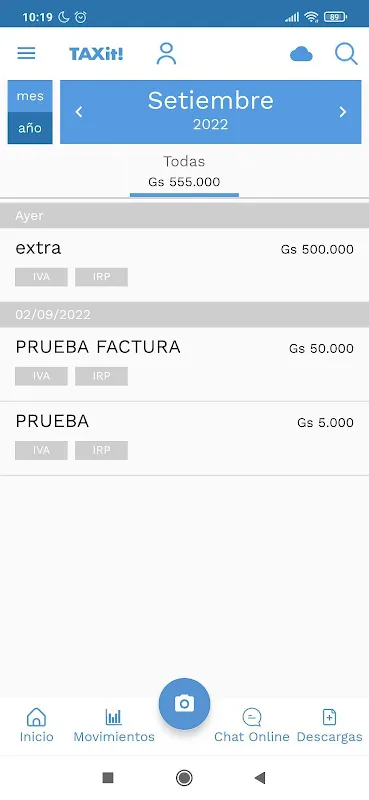Tap the TAXit! logo

[x=96, y=54]
